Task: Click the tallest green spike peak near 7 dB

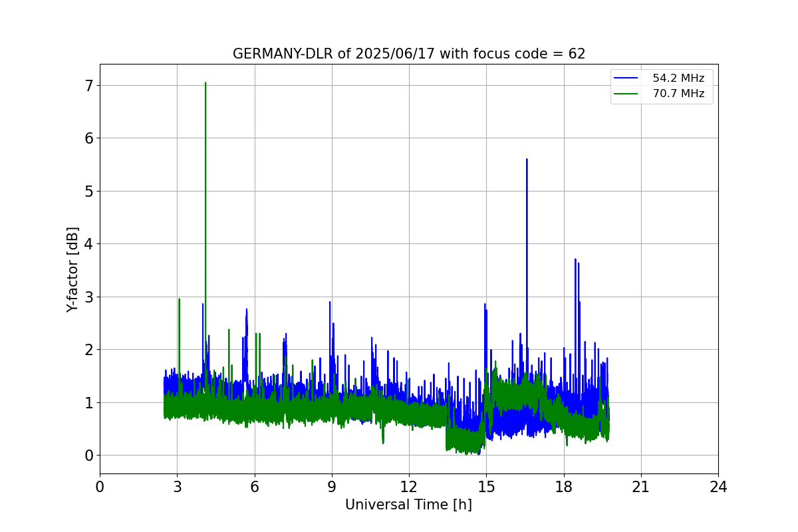Action: [x=205, y=83]
